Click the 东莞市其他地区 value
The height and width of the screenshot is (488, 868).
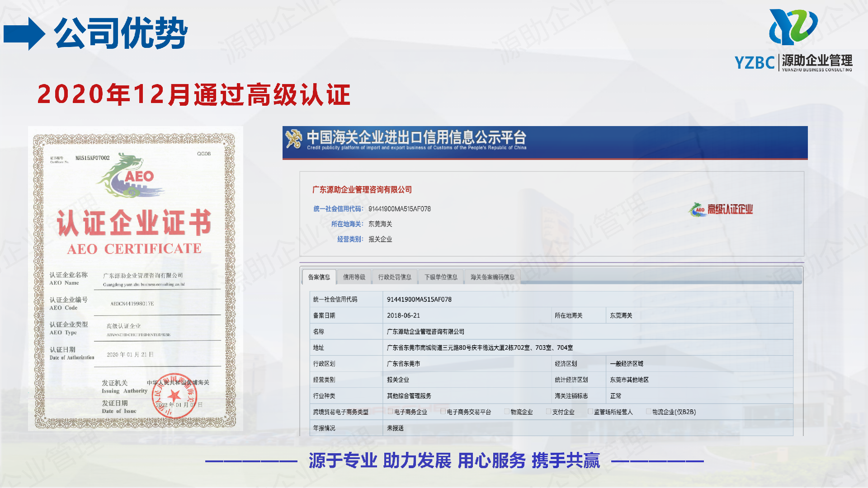coord(629,380)
